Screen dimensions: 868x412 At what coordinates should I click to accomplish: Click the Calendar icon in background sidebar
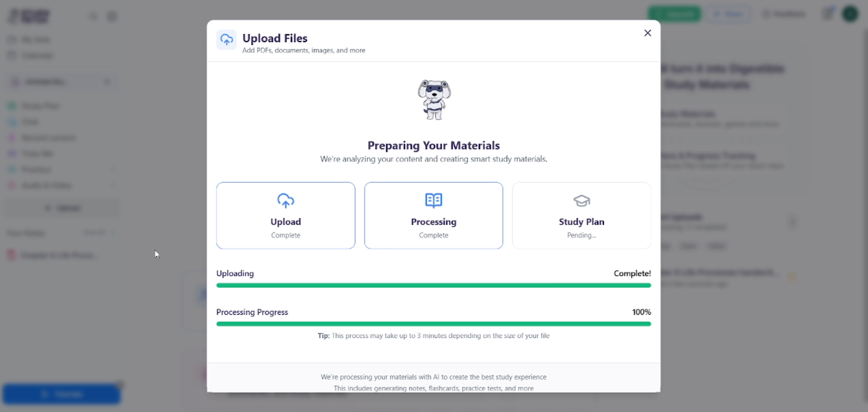coord(12,55)
